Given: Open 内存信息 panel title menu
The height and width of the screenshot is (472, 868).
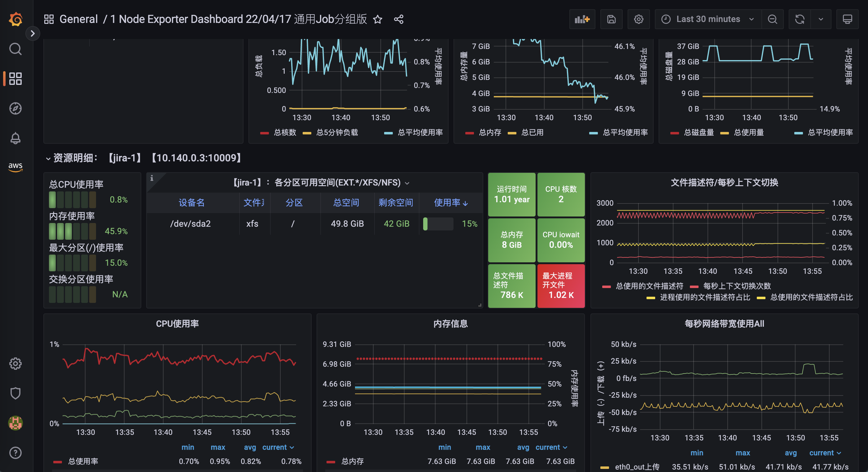Looking at the screenshot, I should (x=450, y=324).
